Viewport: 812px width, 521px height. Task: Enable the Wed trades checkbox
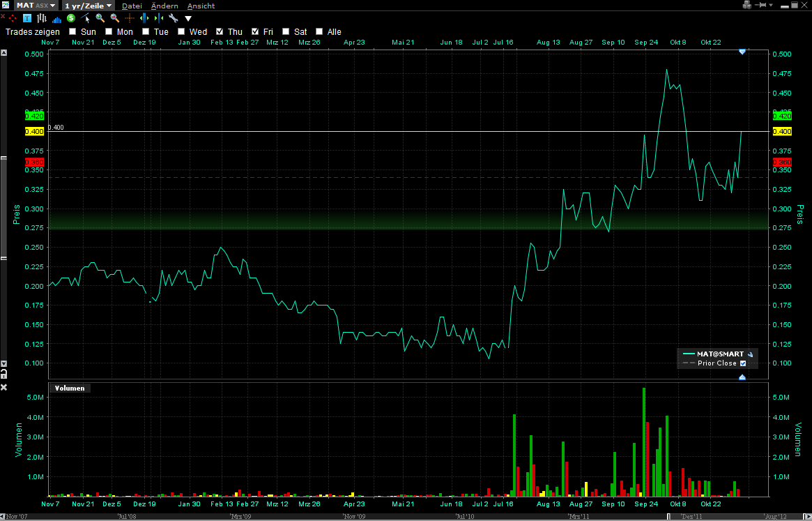coord(181,31)
